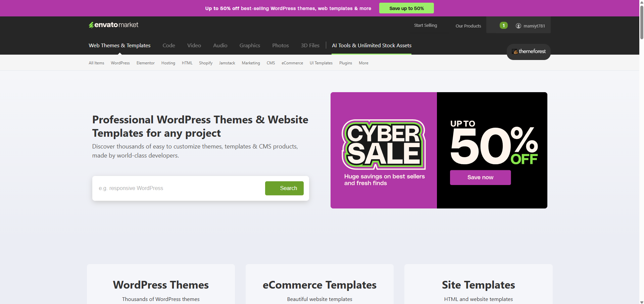Switch to the Photos category
This screenshot has height=304, width=644.
click(x=280, y=46)
